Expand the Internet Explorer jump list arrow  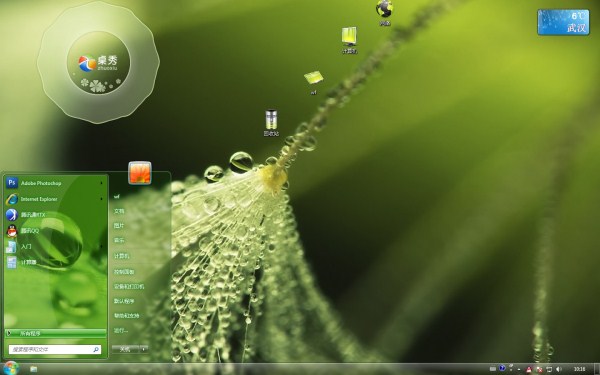pyautogui.click(x=101, y=199)
